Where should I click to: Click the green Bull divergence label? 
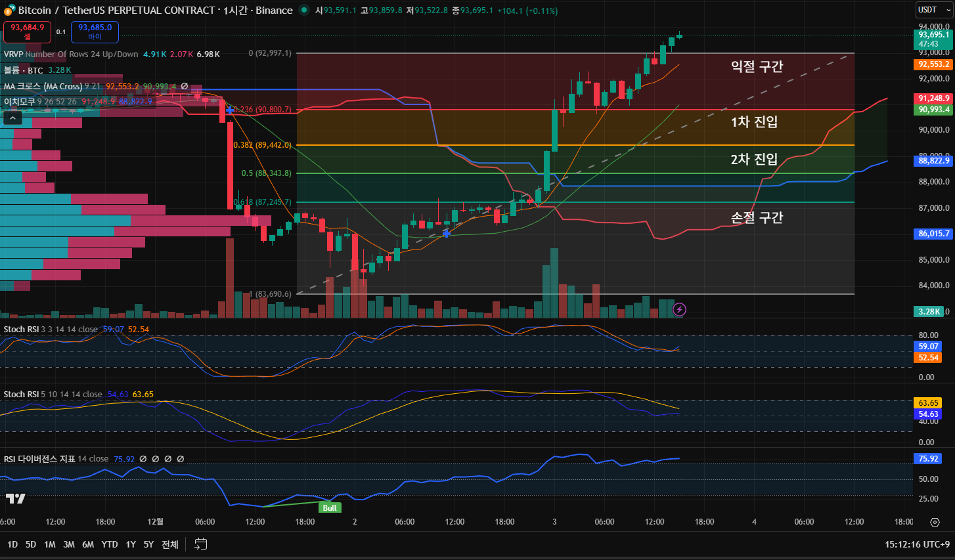point(330,507)
